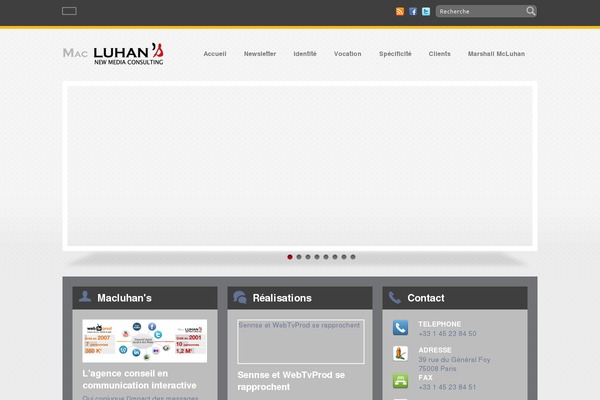Image resolution: width=600 pixels, height=400 pixels.
Task: Open Sennse et WebTvProd se rapprochent headline
Action: click(291, 381)
